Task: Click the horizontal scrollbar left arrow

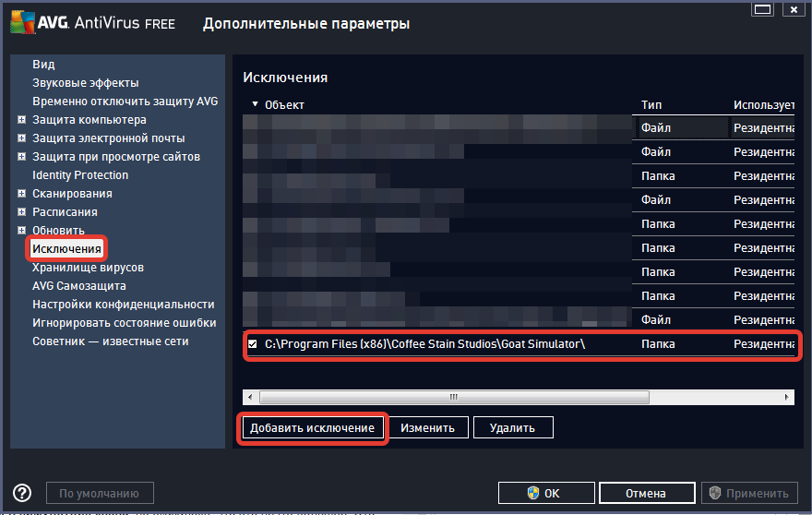Action: (250, 397)
